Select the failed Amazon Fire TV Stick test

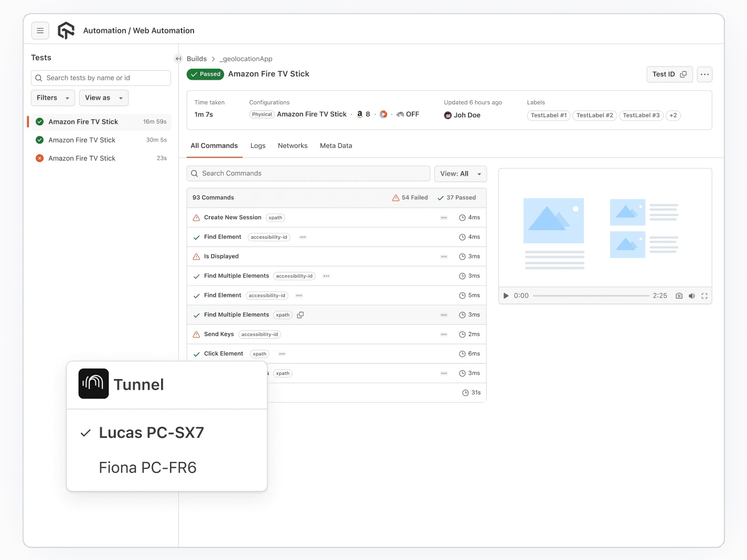pos(82,158)
